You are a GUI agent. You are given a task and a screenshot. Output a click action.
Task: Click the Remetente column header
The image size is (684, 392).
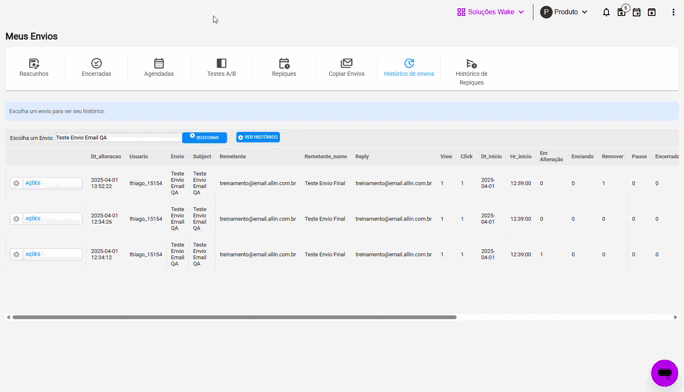coord(233,156)
